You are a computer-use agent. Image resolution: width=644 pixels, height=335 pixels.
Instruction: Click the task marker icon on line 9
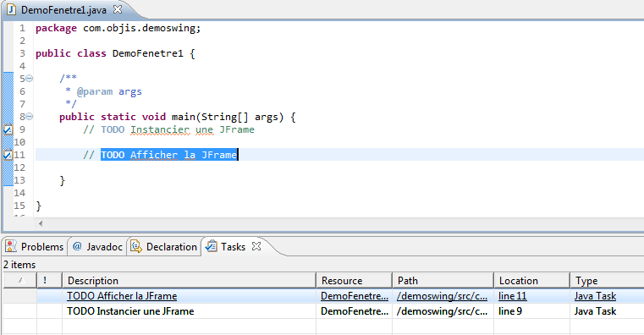point(8,129)
